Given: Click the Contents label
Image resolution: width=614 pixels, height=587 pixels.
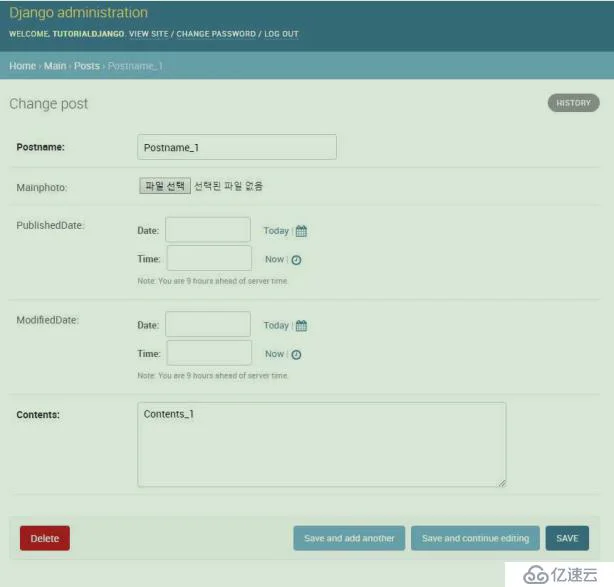Looking at the screenshot, I should pos(38,415).
